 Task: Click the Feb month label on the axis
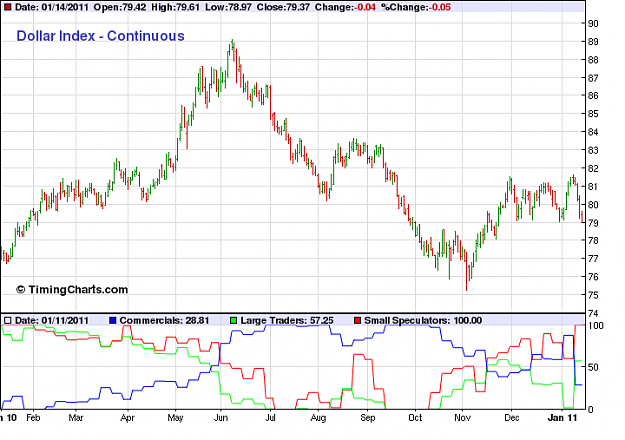(33, 418)
